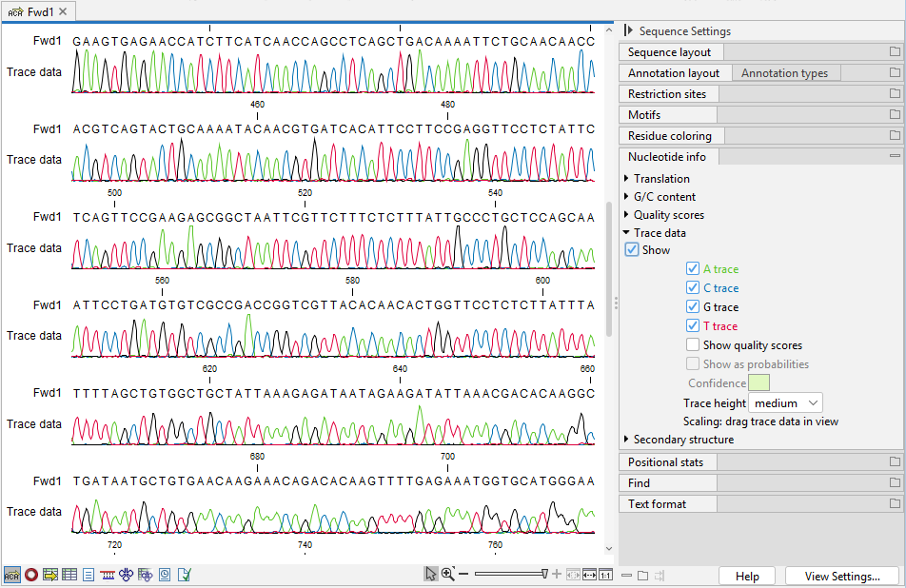Select the arrow selection mode tool

point(431,575)
